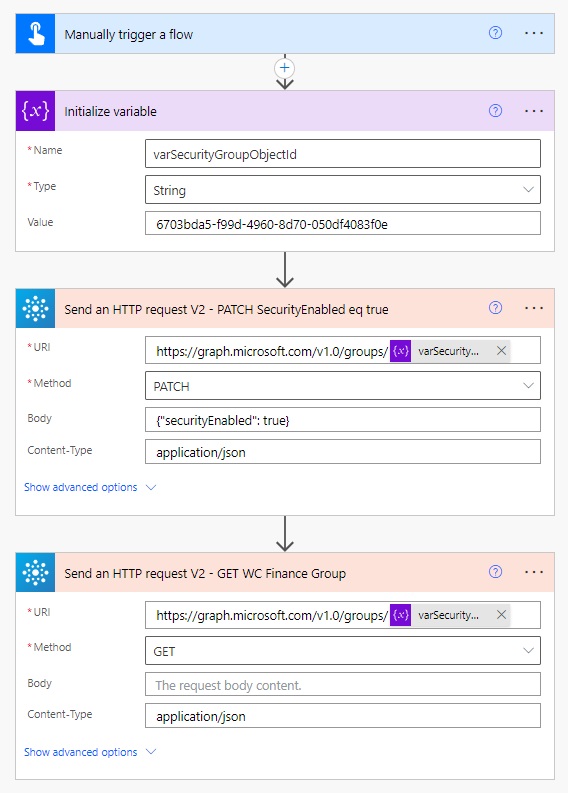Show advanced options for PATCH request
This screenshot has height=793, width=568.
tap(90, 487)
